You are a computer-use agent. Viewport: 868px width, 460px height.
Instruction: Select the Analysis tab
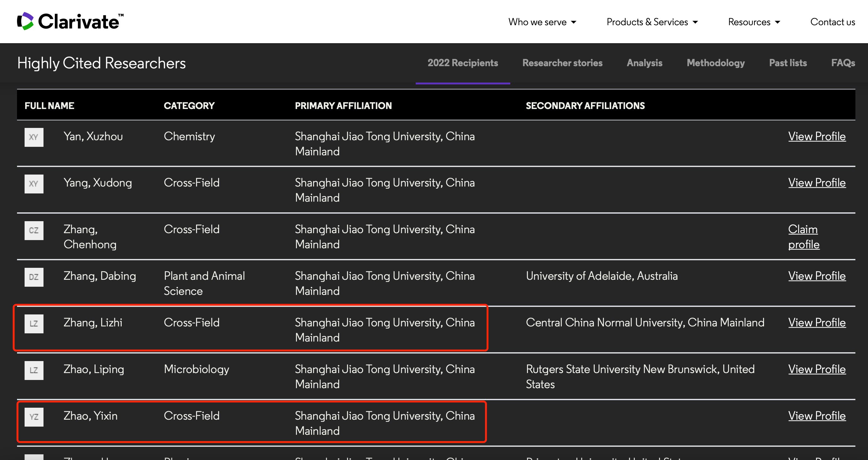[x=644, y=63]
